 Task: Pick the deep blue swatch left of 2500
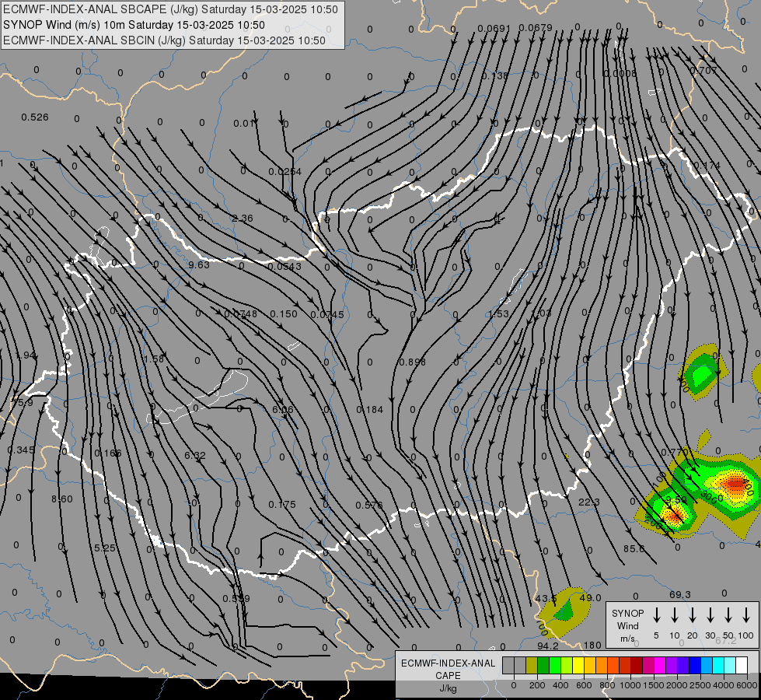pos(694,666)
